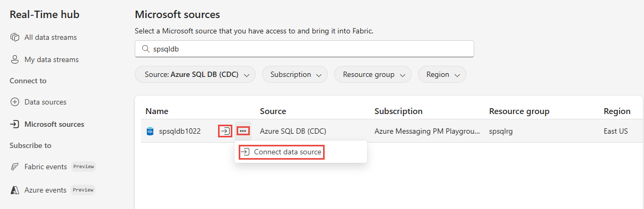This screenshot has height=209, width=644.
Task: Click the Region column header
Action: click(617, 111)
